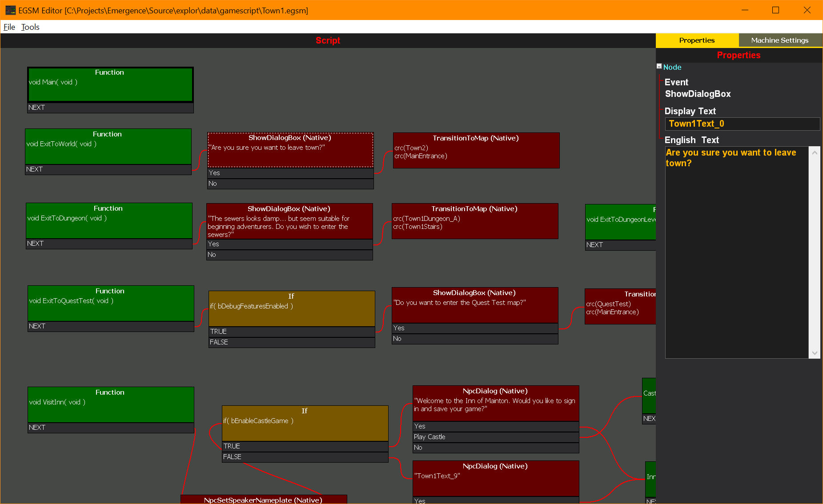Screen dimensions: 823x504
Task: Click the Play Castle option in NpcDialog
Action: pyautogui.click(x=495, y=437)
